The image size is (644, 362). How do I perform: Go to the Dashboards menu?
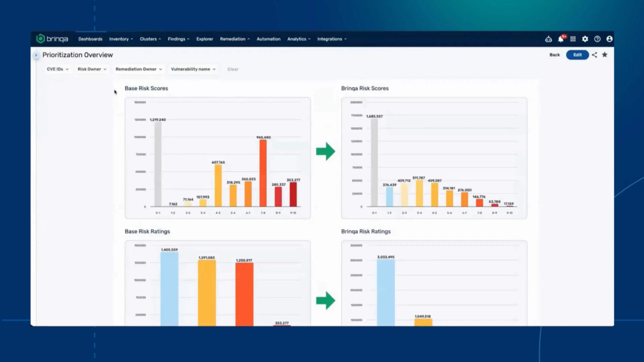(90, 39)
